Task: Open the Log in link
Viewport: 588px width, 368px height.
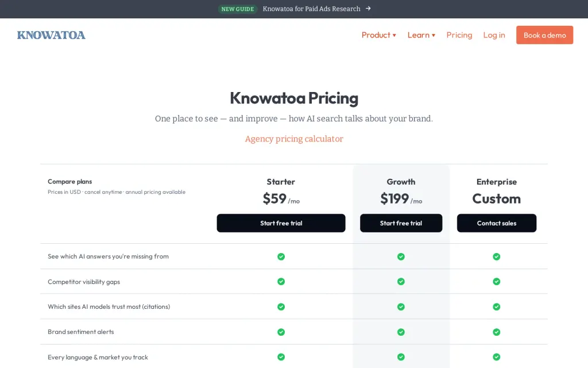Action: coord(494,35)
